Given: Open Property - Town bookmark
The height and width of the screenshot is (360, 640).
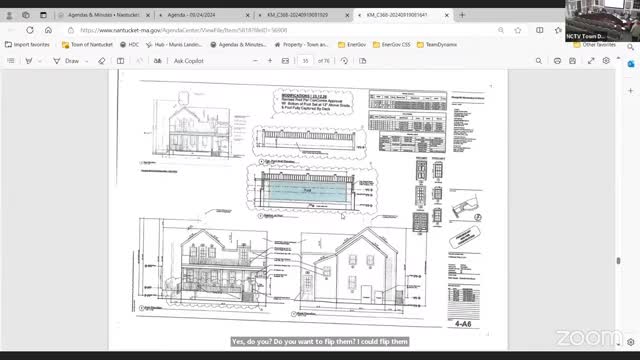Looking at the screenshot, I should (301, 44).
